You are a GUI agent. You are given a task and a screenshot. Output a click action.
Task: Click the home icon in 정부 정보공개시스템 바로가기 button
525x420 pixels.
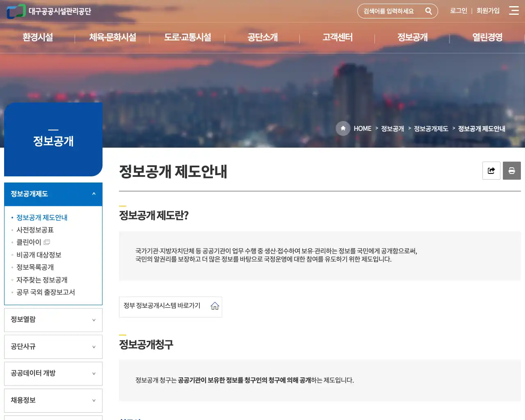(x=215, y=307)
